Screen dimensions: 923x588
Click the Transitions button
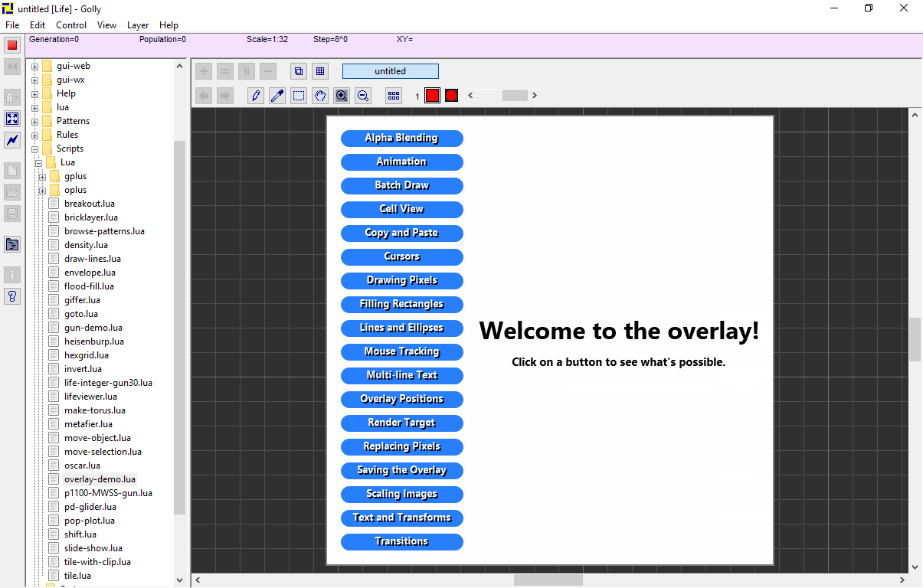[x=402, y=542]
